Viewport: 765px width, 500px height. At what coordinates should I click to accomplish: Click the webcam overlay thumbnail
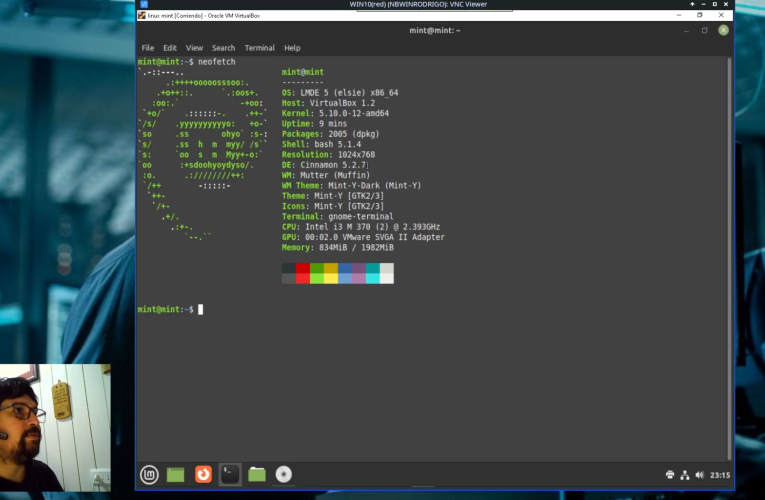[x=55, y=427]
